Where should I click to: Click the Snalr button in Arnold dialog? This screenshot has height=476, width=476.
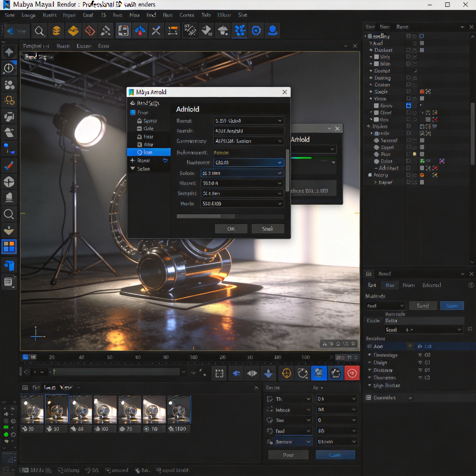(268, 229)
